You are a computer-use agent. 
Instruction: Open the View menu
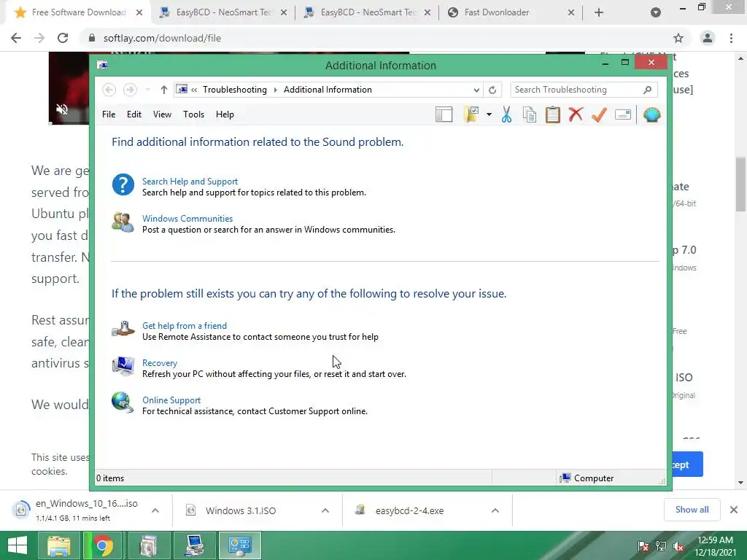(x=162, y=114)
